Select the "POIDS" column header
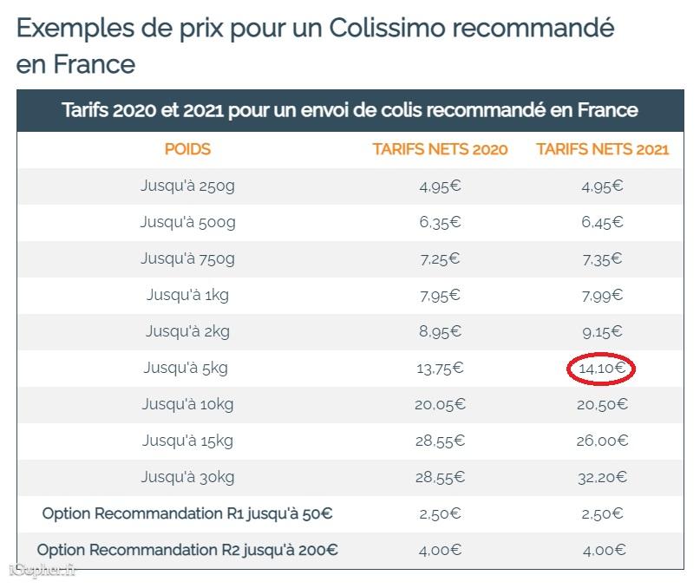The width and height of the screenshot is (700, 588). [187, 149]
